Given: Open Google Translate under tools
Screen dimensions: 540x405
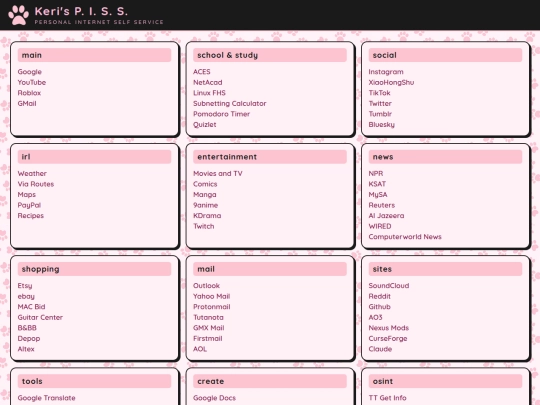Looking at the screenshot, I should (46, 398).
